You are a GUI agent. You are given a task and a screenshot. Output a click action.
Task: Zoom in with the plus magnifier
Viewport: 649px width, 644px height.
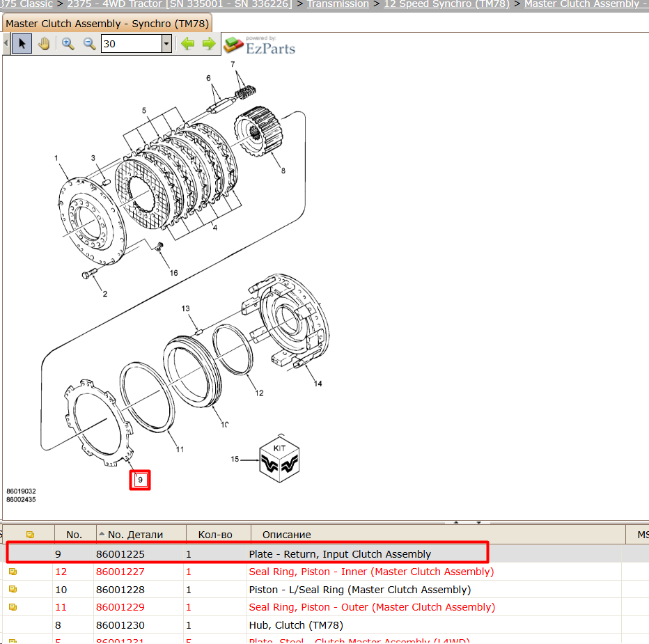(68, 43)
